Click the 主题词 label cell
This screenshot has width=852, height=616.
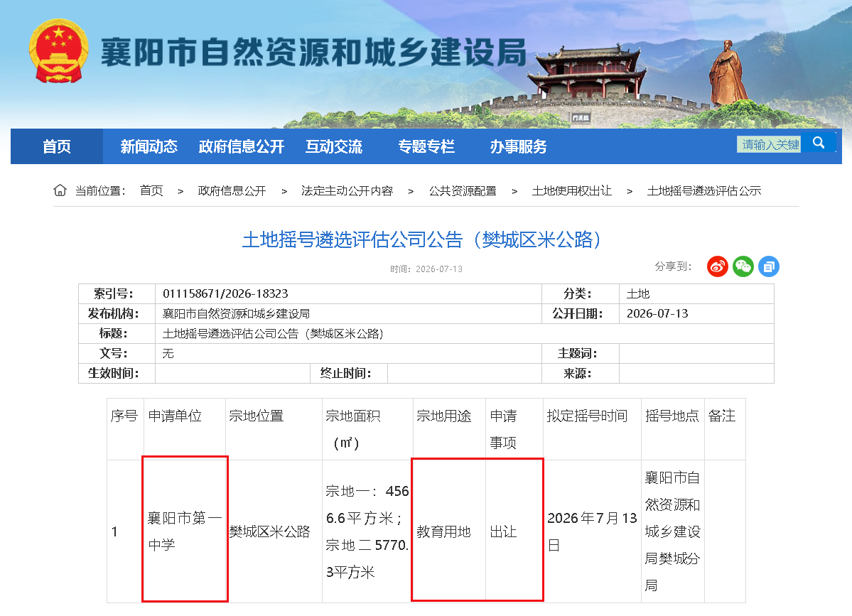(x=581, y=354)
